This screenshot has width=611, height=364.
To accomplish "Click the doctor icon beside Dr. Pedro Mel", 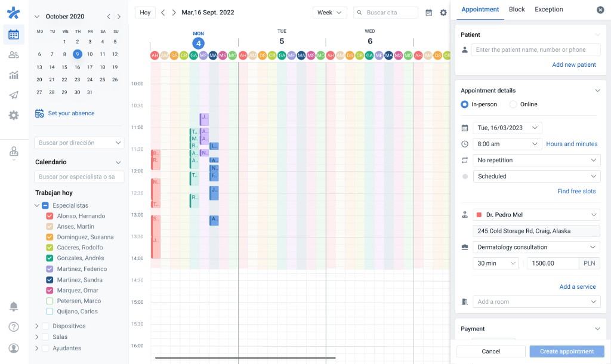I will (x=464, y=215).
